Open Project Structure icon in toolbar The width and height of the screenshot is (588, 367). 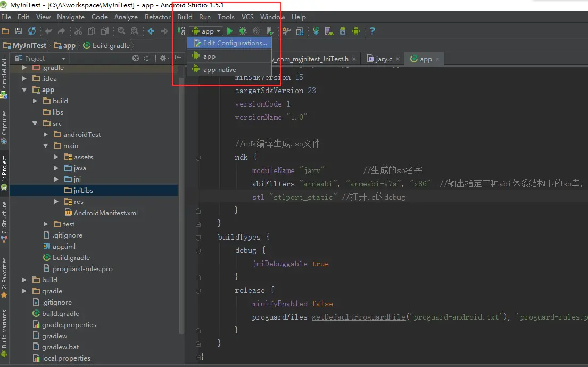click(x=300, y=31)
